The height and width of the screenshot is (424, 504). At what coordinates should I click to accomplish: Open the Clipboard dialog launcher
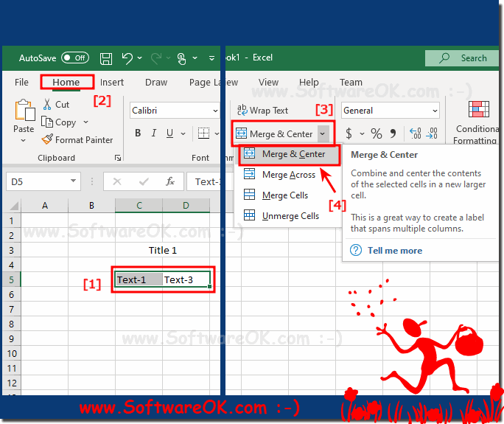coord(118,158)
